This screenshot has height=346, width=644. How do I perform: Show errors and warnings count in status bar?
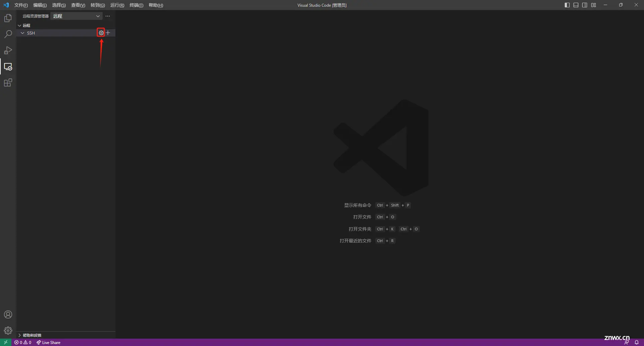pyautogui.click(x=23, y=342)
